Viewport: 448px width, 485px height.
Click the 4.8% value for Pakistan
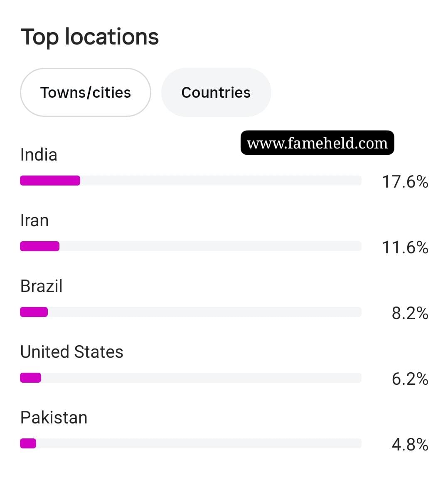[x=410, y=445]
